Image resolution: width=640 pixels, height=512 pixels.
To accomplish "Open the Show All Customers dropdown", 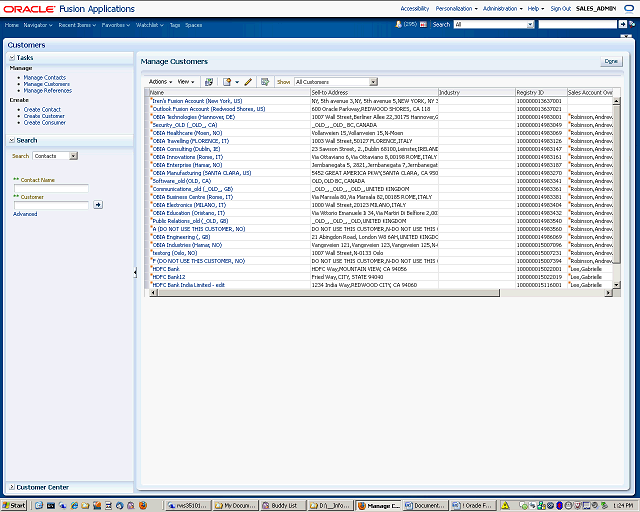I will pyautogui.click(x=373, y=81).
